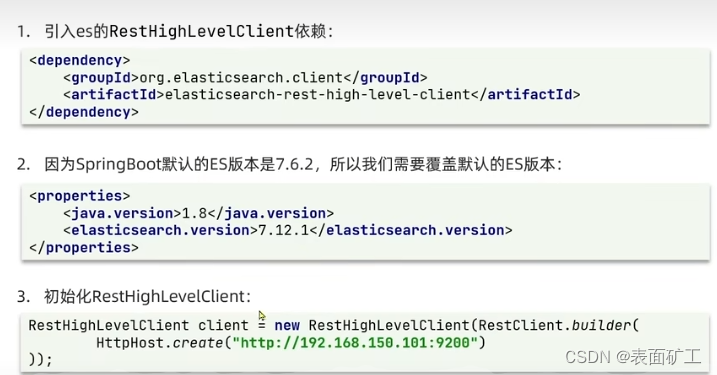The width and height of the screenshot is (717, 375).
Task: Select heading '初始化RestHighLevelClient'
Action: point(147,297)
